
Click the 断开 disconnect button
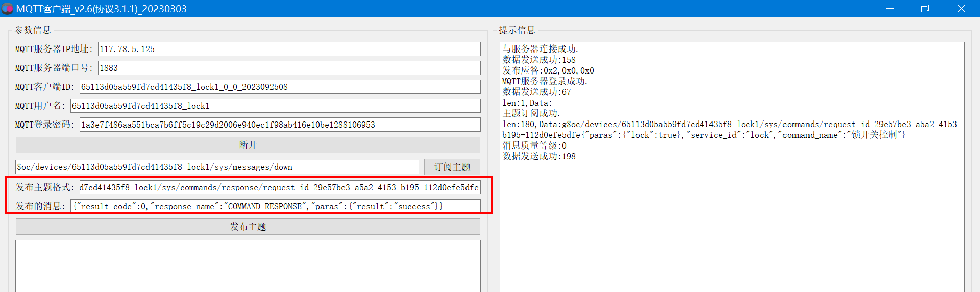tap(248, 145)
